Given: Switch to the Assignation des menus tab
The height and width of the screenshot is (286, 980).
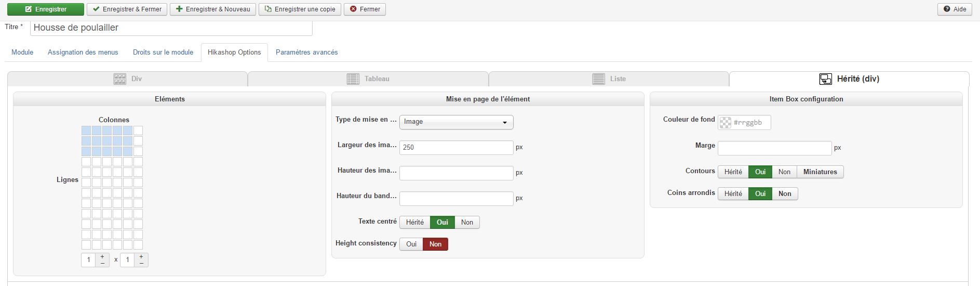Looking at the screenshot, I should tap(83, 53).
